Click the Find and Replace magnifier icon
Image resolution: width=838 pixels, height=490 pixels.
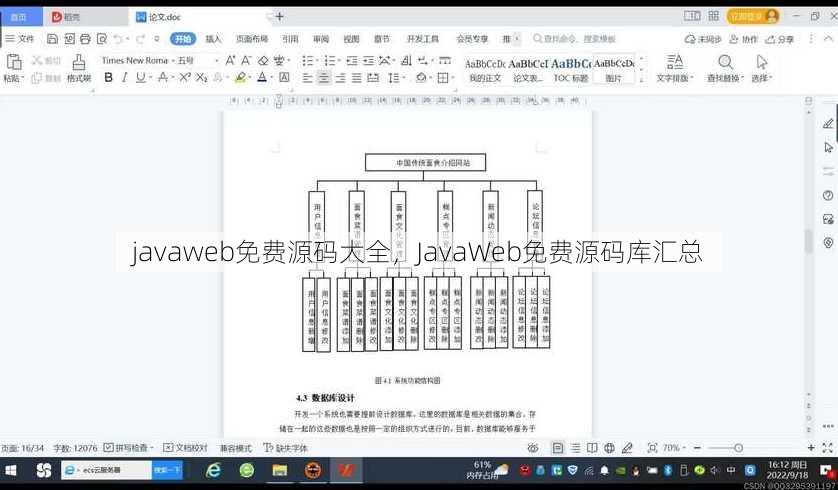click(725, 62)
